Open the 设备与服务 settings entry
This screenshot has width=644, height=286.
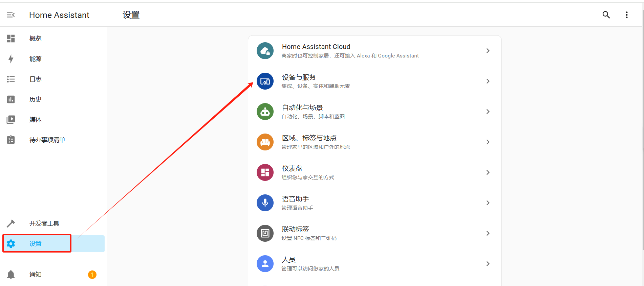[x=375, y=81]
